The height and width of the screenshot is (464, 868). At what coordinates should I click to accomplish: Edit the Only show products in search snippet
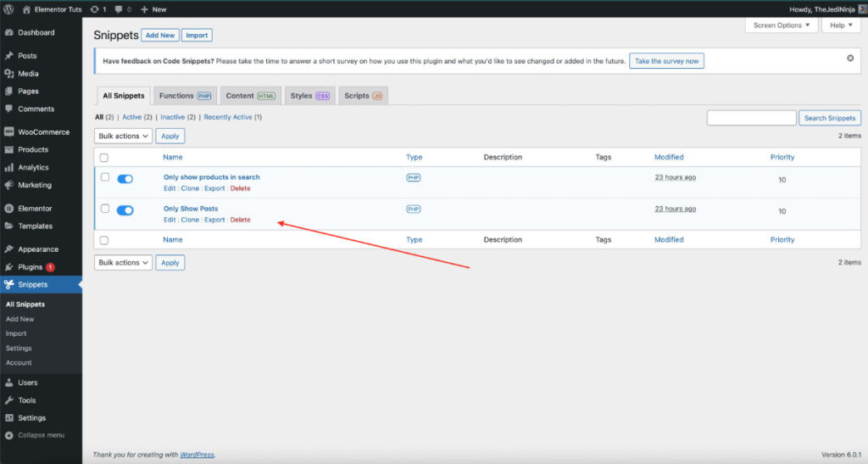(170, 188)
